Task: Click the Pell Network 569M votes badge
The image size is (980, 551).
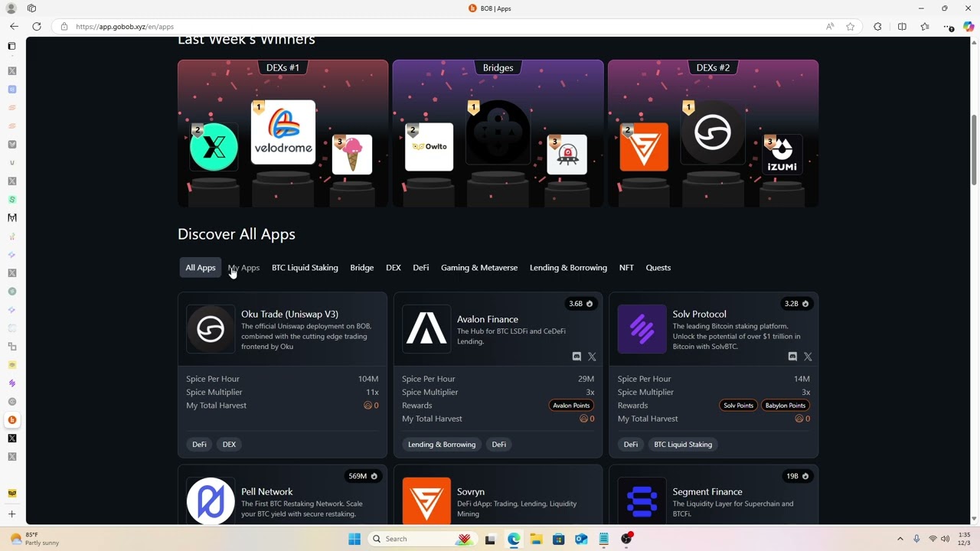Action: [x=363, y=476]
